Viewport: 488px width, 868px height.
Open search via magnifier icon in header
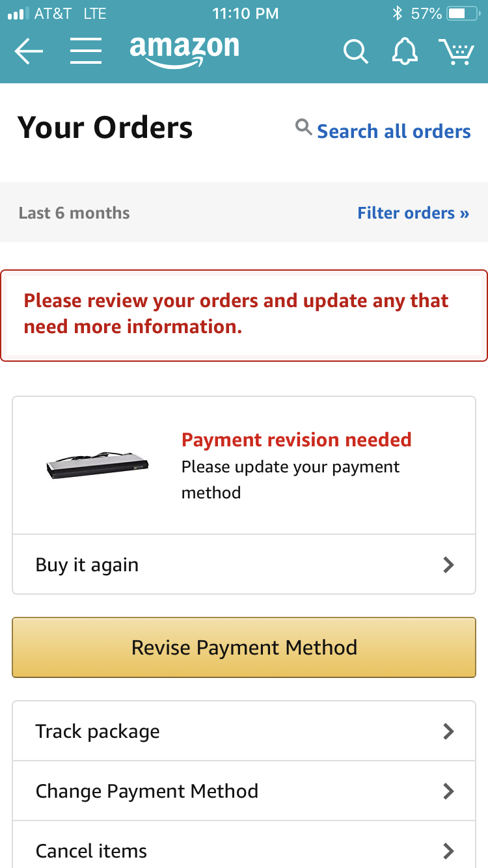(x=355, y=51)
